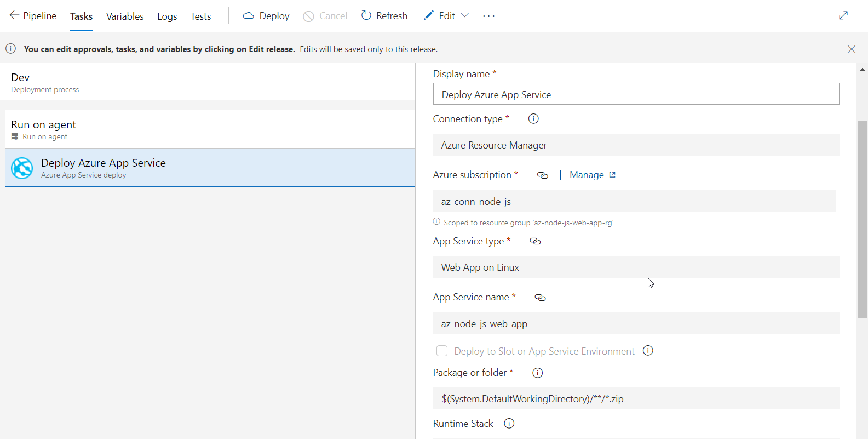Click App Service name link icon
This screenshot has height=439, width=868.
540,298
